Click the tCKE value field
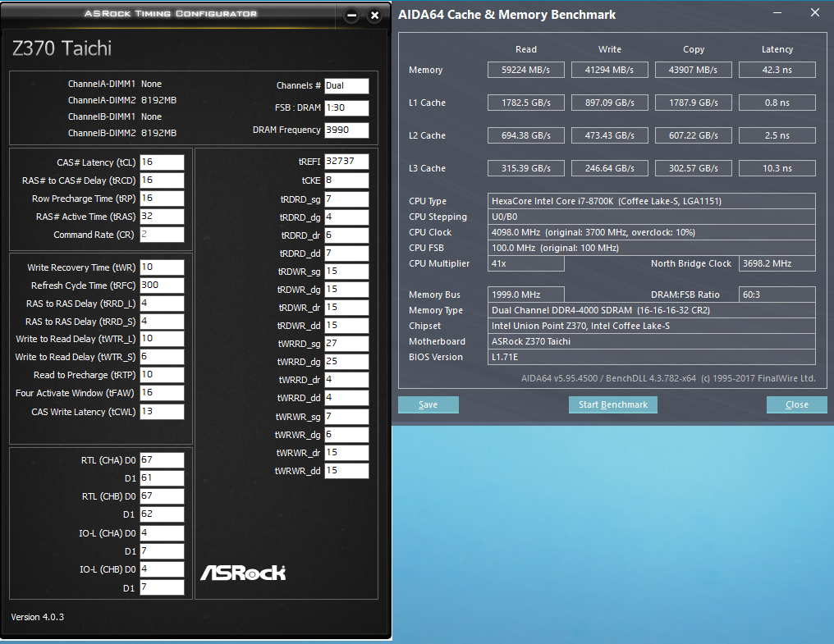Image resolution: width=834 pixels, height=644 pixels. [x=346, y=180]
